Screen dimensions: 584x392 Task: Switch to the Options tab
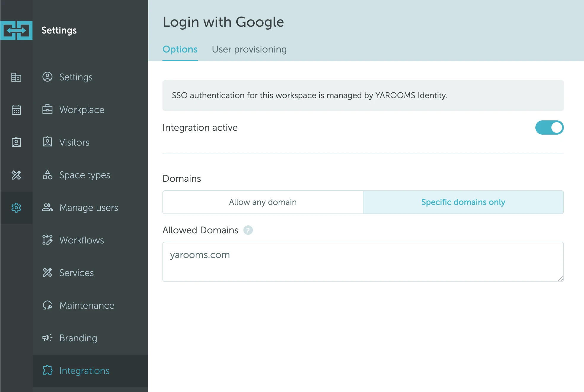click(180, 49)
